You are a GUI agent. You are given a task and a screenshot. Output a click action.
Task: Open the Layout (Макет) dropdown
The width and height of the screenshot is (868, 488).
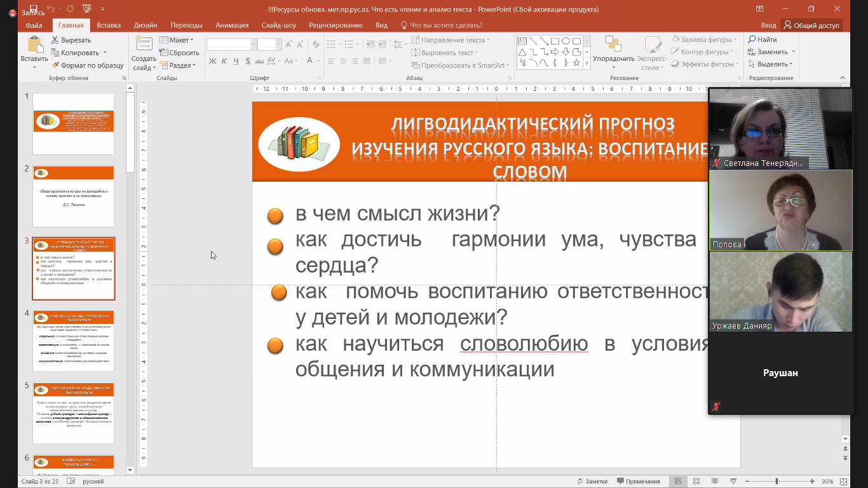tap(177, 40)
